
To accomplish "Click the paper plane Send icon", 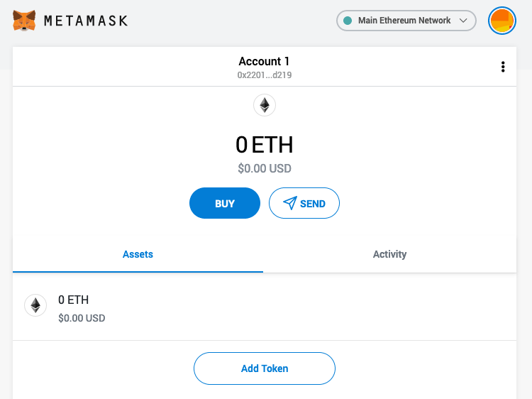I will pyautogui.click(x=289, y=203).
